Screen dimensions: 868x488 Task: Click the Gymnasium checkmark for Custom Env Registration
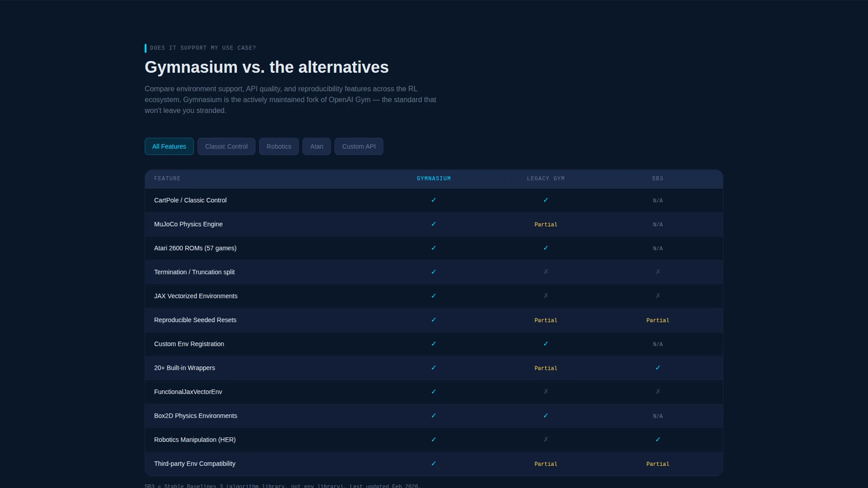click(434, 344)
